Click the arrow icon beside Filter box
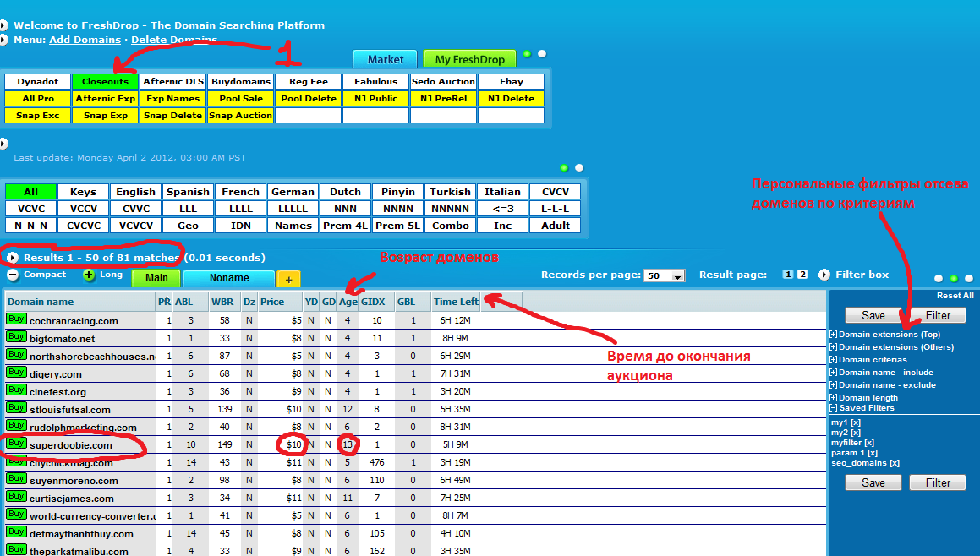Image resolution: width=980 pixels, height=556 pixels. click(x=824, y=275)
